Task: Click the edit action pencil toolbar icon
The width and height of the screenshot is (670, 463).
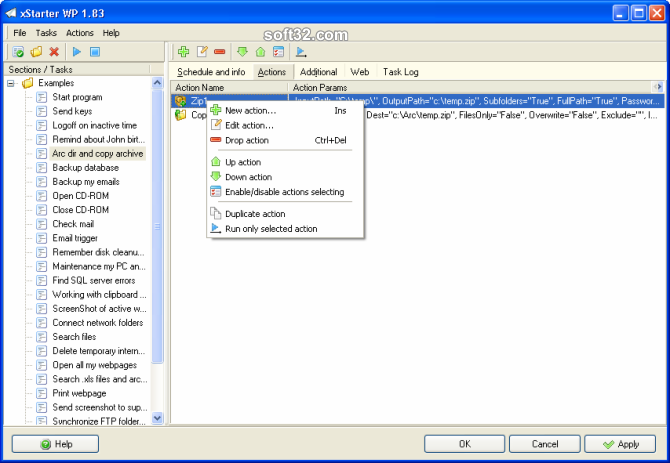Action: 202,52
